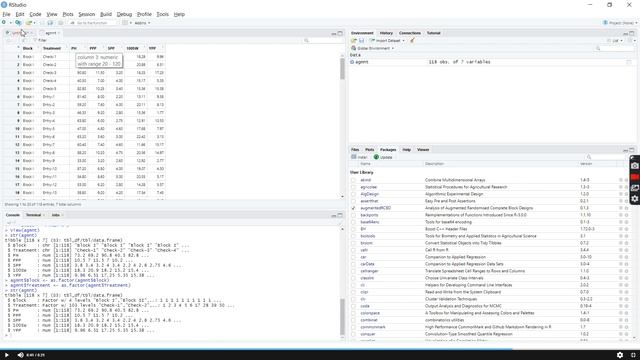The image size is (640, 360).
Task: Toggle video fullscreen icon
Action: pos(633,355)
